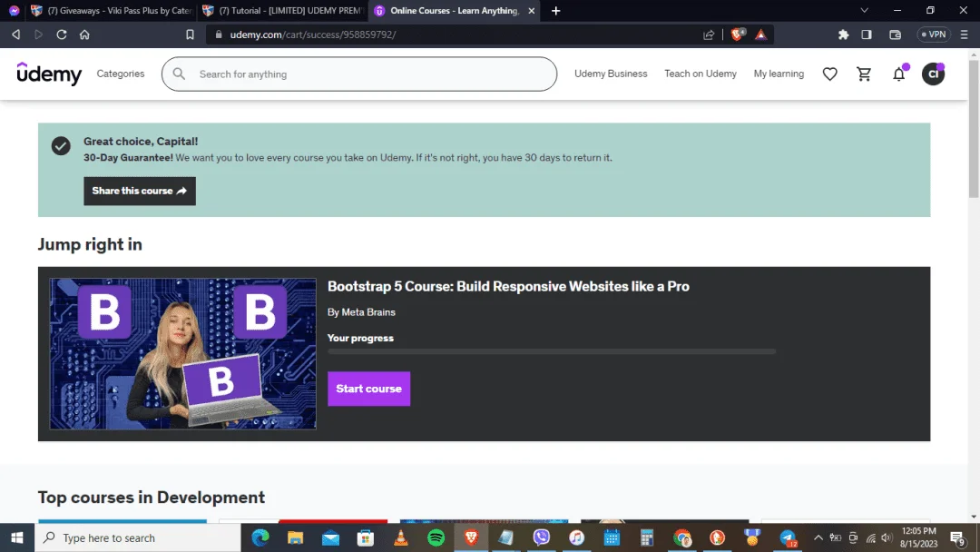The image size is (980, 552).
Task: Switch to the pinned Messenger tab
Action: tap(14, 11)
